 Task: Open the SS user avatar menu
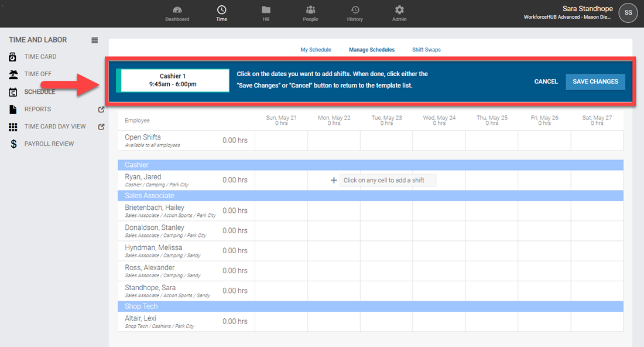[628, 12]
